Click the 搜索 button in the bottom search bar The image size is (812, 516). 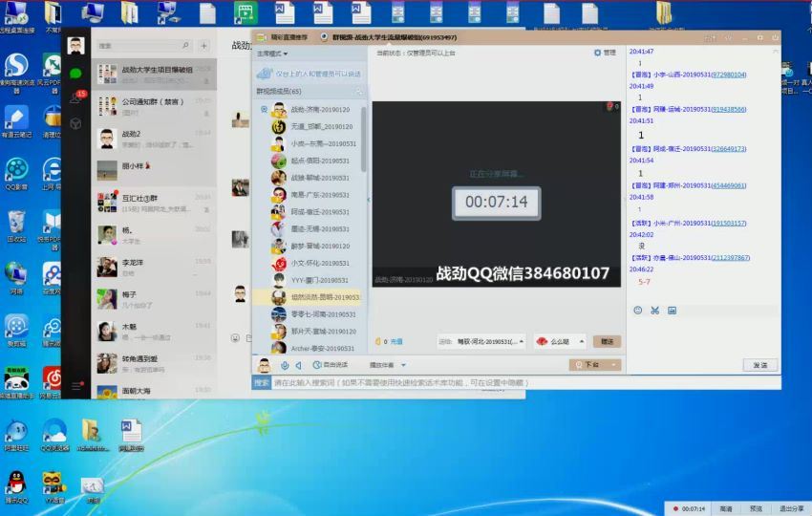click(x=262, y=383)
